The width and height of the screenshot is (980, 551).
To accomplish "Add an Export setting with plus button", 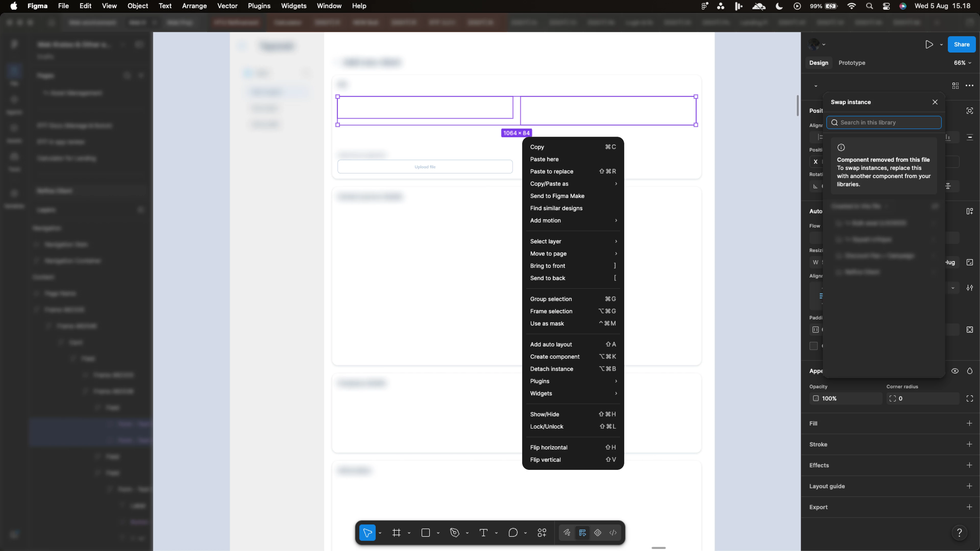I will coord(969,507).
